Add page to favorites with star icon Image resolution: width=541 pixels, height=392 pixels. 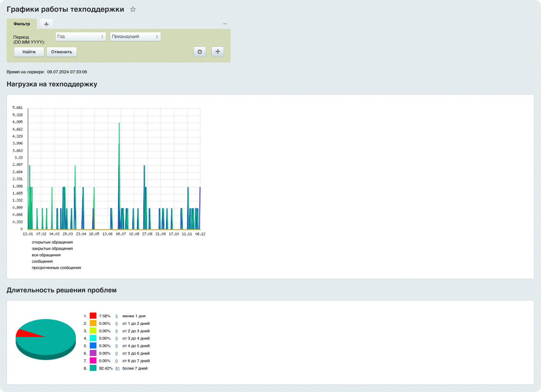click(133, 9)
